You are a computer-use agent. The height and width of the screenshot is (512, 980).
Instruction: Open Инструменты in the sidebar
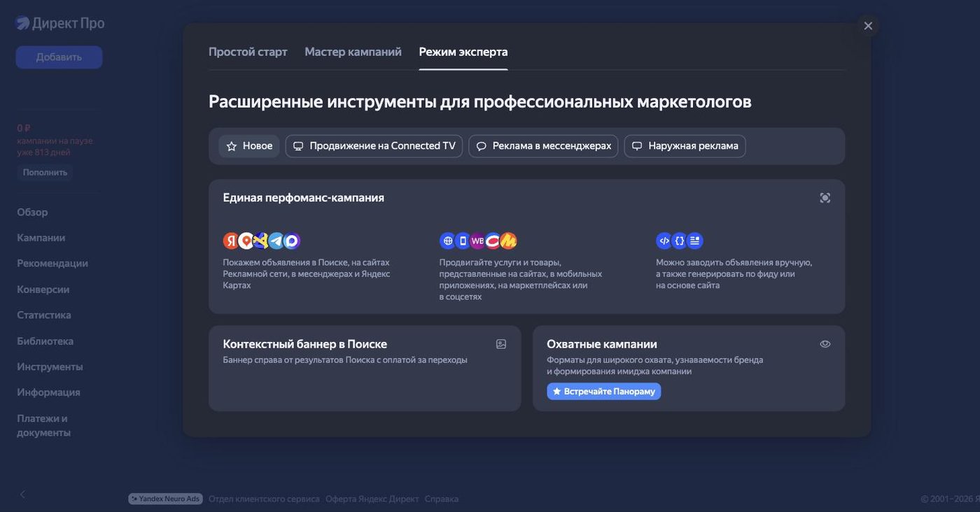click(x=50, y=367)
